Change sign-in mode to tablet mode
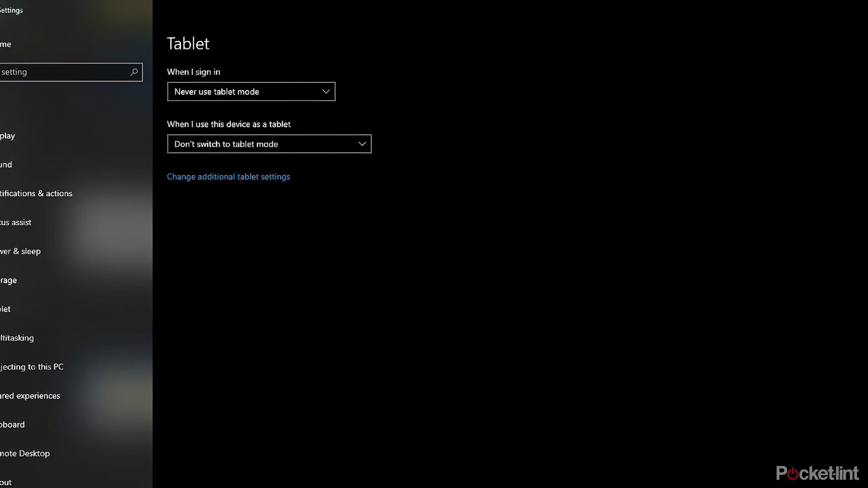868x488 pixels. (251, 91)
